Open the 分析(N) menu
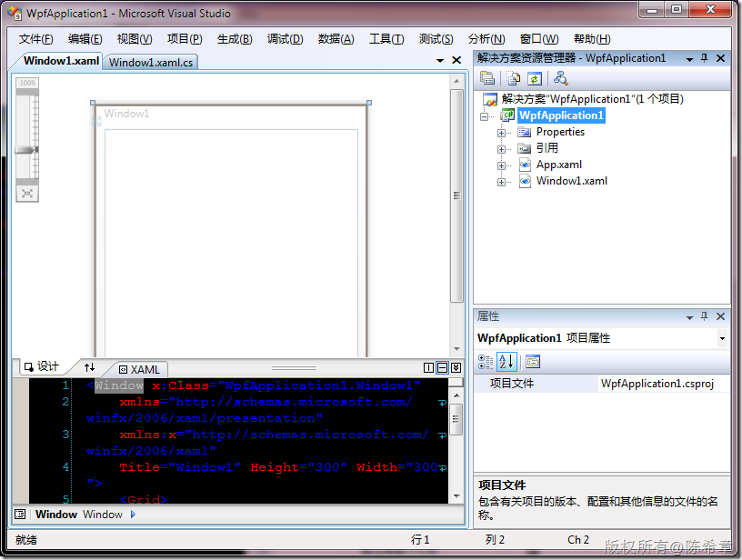This screenshot has height=560, width=742. [486, 39]
